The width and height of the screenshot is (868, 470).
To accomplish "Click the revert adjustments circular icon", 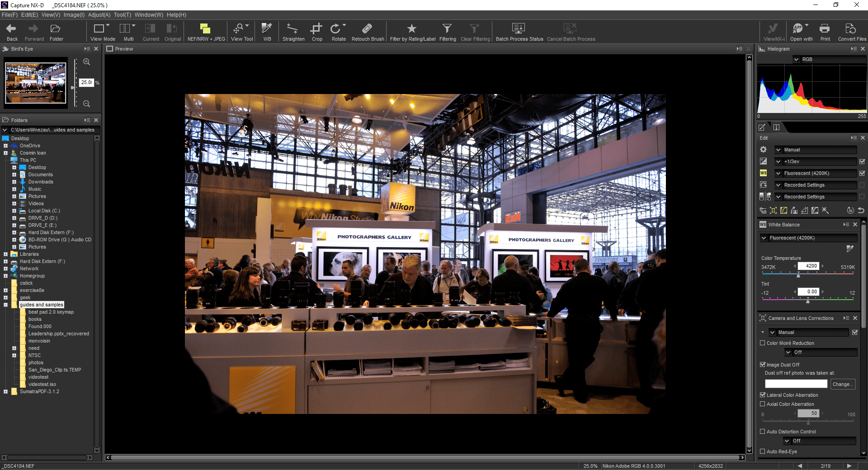I will pyautogui.click(x=850, y=211).
